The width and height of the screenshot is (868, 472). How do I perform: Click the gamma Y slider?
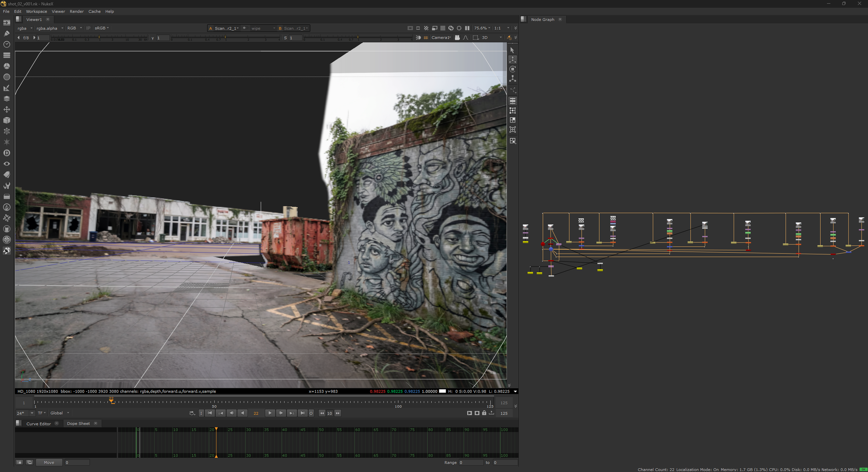225,38
